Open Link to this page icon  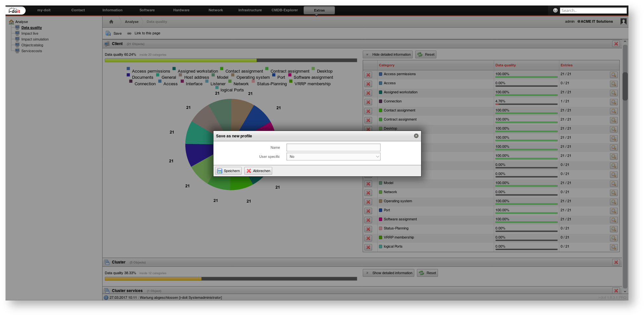point(129,33)
